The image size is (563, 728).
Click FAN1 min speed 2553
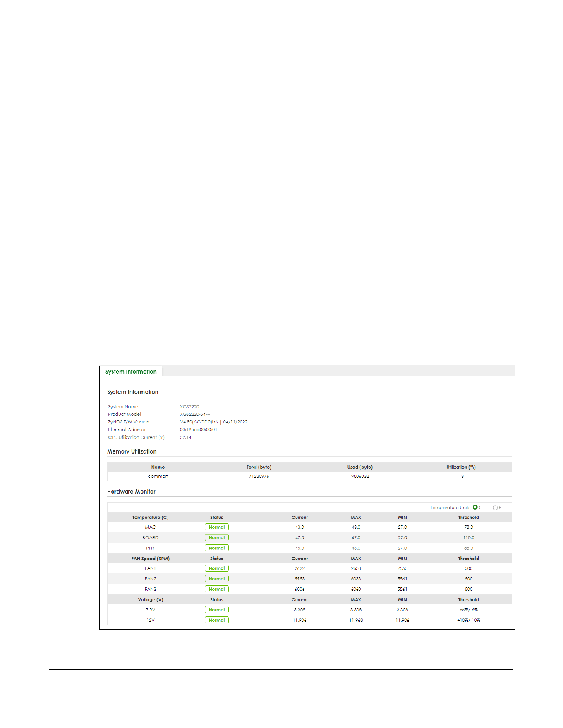(402, 568)
